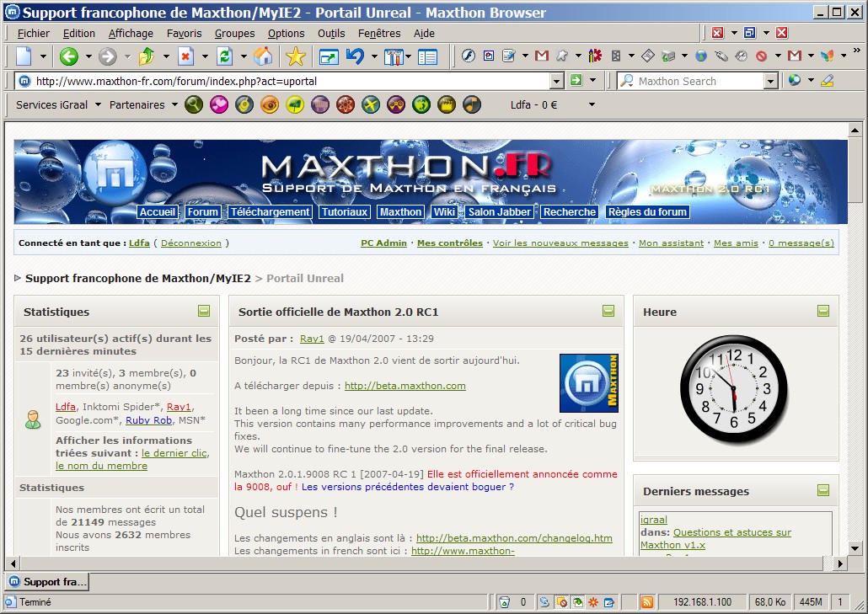This screenshot has width=868, height=614.
Task: Click the full screen window icon
Action: [x=329, y=56]
